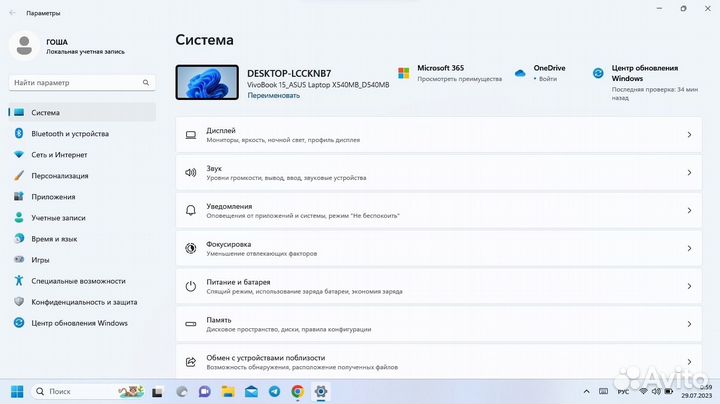Show hidden tray icons chevron
Viewport: 720px width, 404px height.
tap(586, 392)
